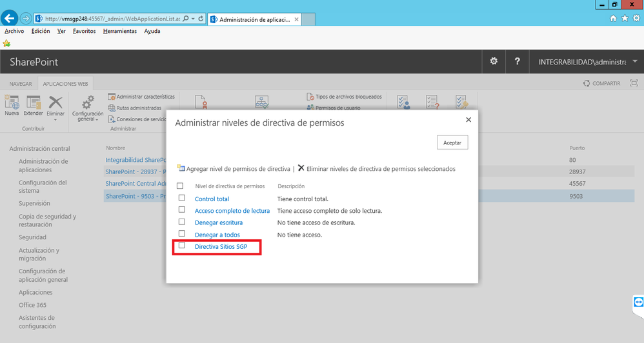Click the certificate document ribbon icon
644x343 pixels.
tap(201, 102)
